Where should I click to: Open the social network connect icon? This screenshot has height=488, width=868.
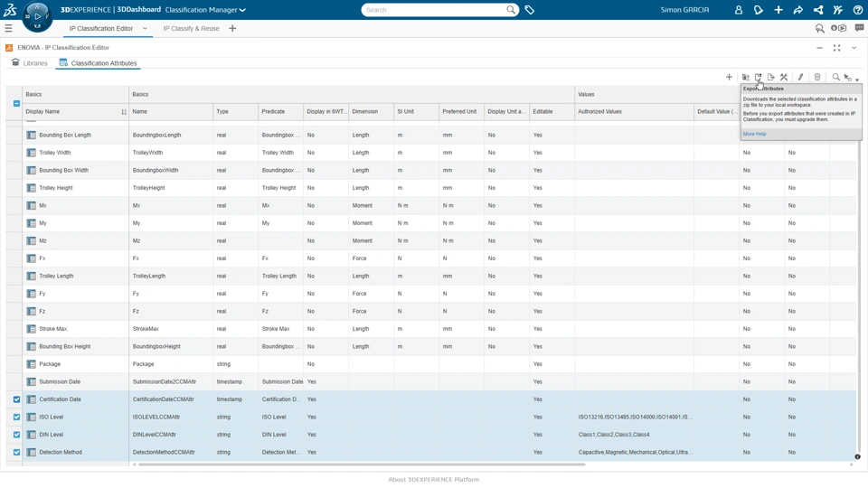coord(818,10)
